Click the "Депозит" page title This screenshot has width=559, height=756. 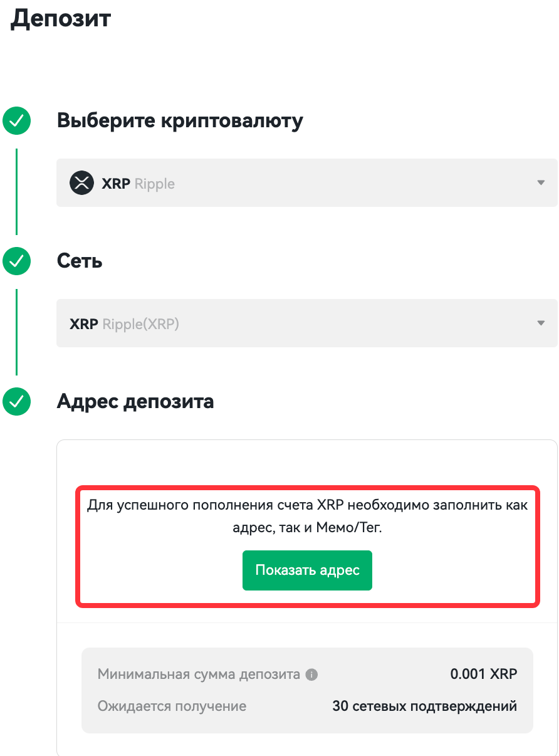click(x=61, y=18)
